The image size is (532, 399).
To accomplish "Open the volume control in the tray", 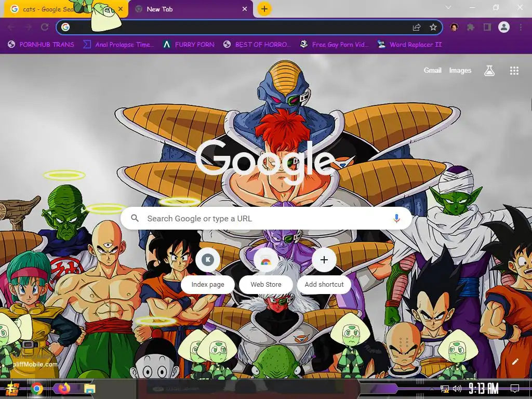I will tap(457, 389).
